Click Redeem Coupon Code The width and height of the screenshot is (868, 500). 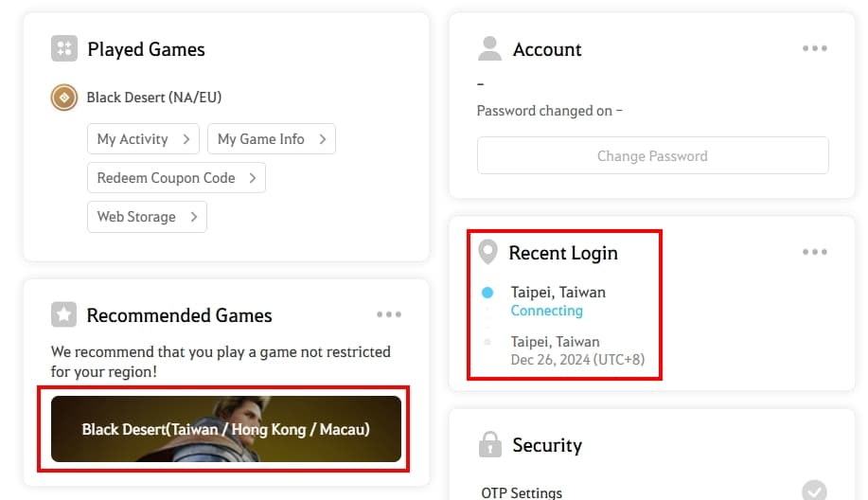coord(177,178)
